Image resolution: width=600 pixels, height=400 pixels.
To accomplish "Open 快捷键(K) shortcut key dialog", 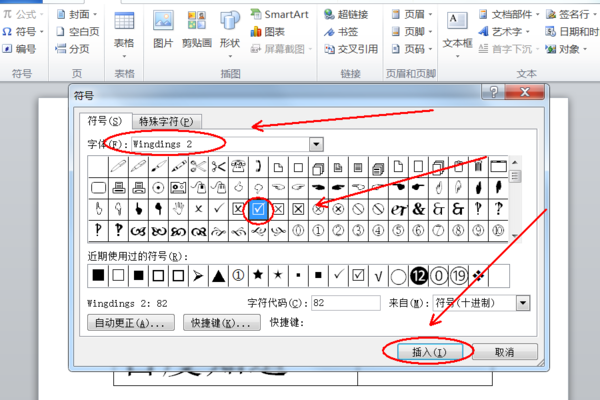I will (x=222, y=323).
